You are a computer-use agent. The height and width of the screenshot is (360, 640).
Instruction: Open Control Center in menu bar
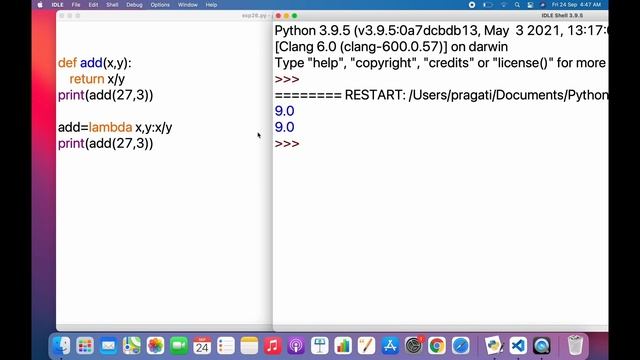click(530, 5)
